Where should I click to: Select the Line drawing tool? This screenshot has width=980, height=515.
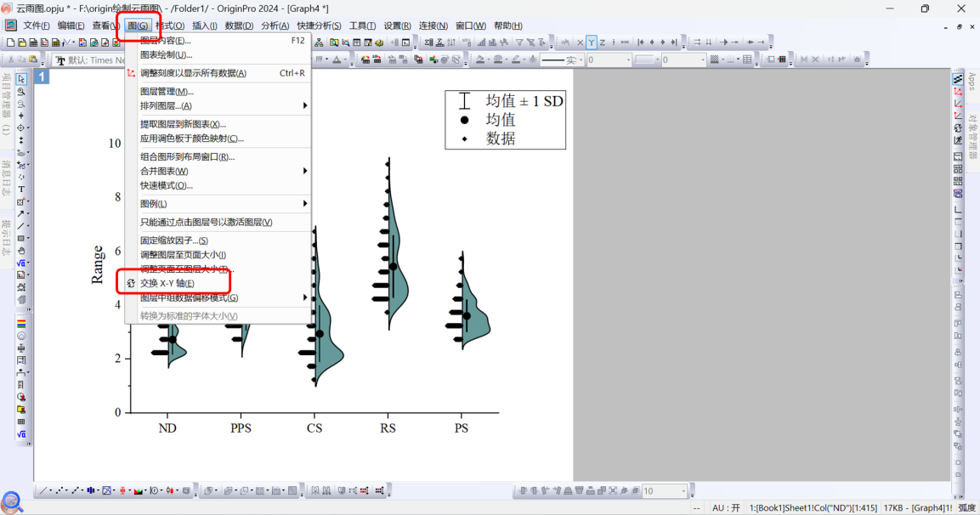(x=21, y=226)
